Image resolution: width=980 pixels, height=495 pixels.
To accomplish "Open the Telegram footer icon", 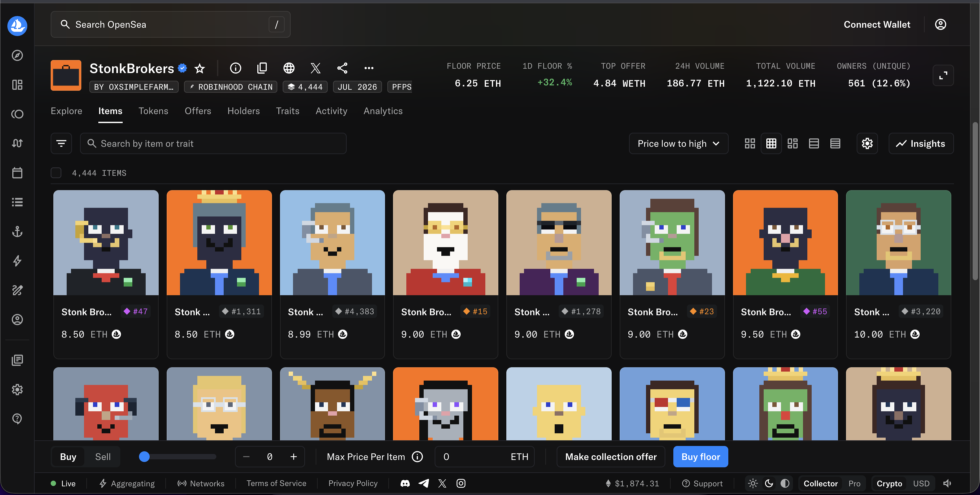I will 423,483.
